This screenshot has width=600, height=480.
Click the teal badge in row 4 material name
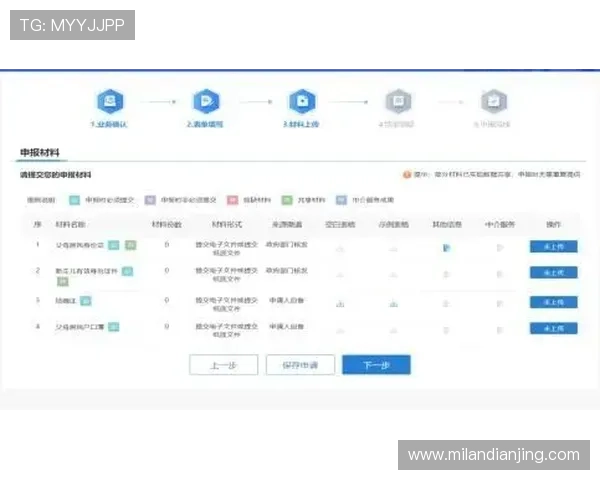tap(114, 327)
